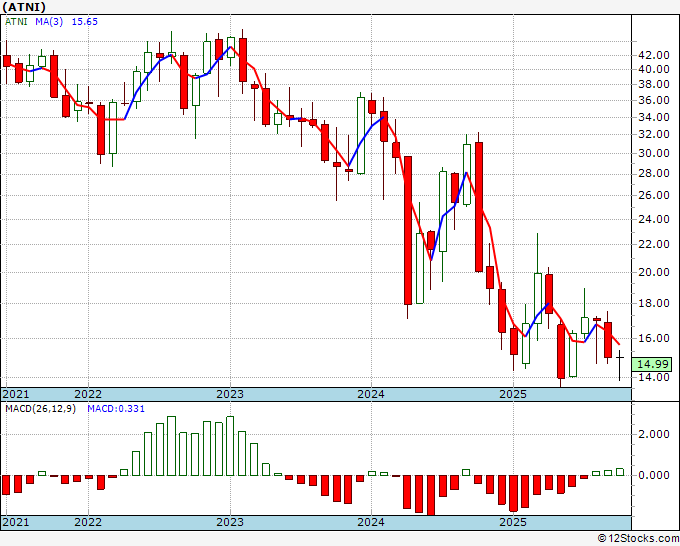
Task: Click the 2.000 MACD axis label
Action: click(654, 435)
